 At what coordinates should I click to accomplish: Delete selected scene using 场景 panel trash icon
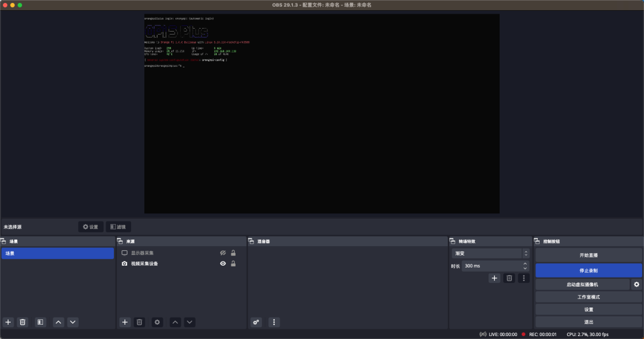[x=23, y=322]
